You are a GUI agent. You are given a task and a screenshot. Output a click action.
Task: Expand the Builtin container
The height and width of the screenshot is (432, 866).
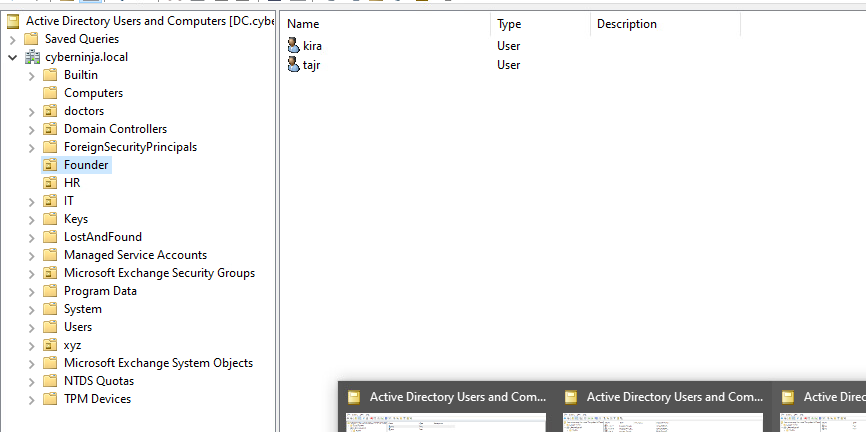[x=31, y=75]
